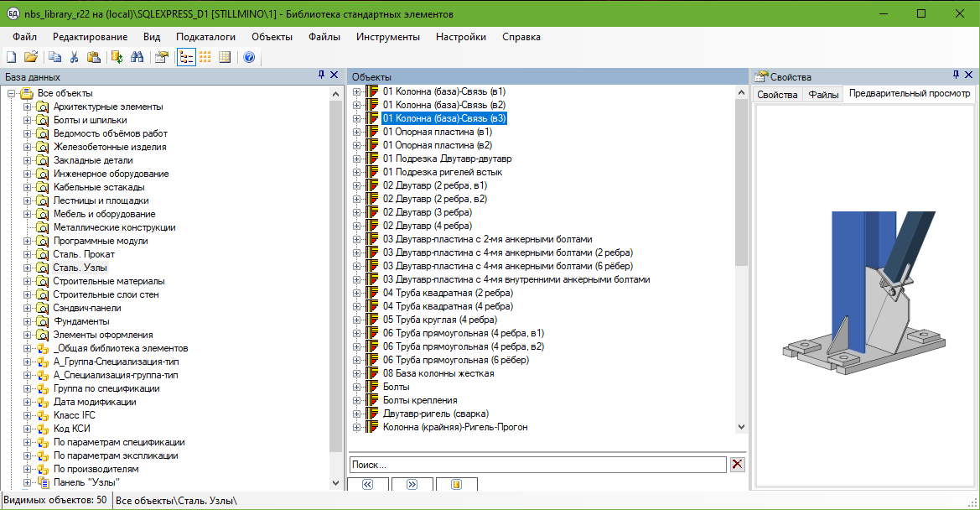Switch to the Файлы tab in properties
This screenshot has height=510, width=980.
click(x=823, y=95)
